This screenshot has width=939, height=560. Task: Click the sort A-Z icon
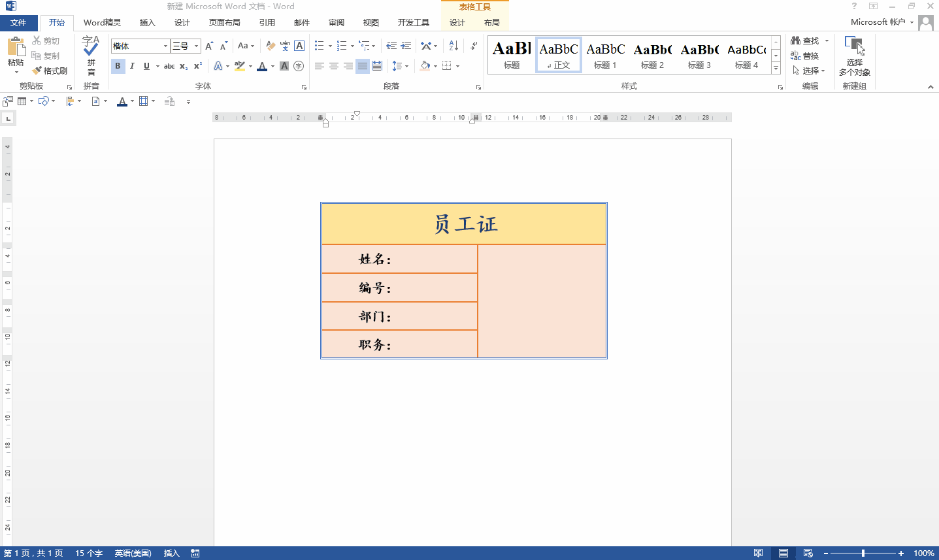(x=453, y=46)
